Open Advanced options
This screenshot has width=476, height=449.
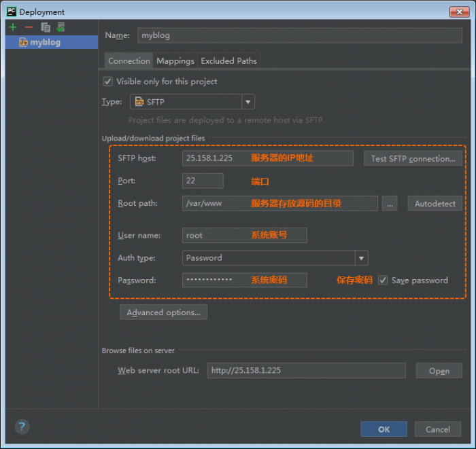tap(163, 312)
